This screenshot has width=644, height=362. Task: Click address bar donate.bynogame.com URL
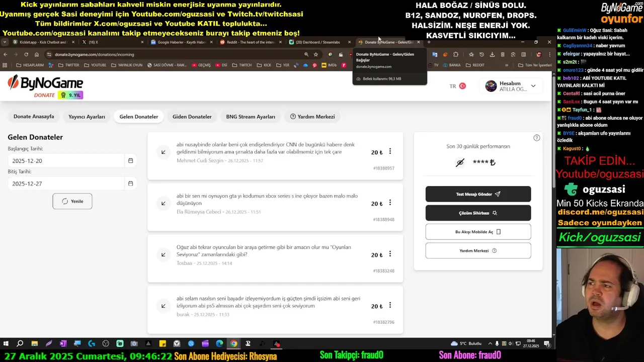coord(95,54)
